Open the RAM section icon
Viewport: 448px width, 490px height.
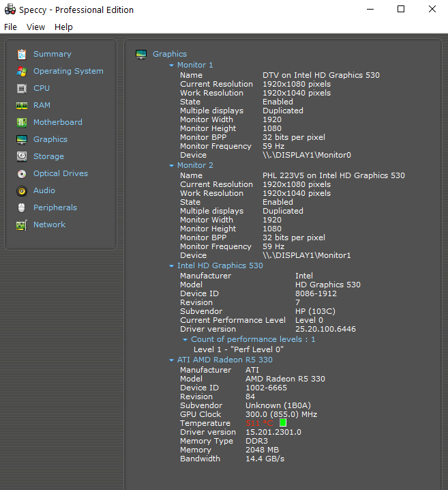click(22, 105)
